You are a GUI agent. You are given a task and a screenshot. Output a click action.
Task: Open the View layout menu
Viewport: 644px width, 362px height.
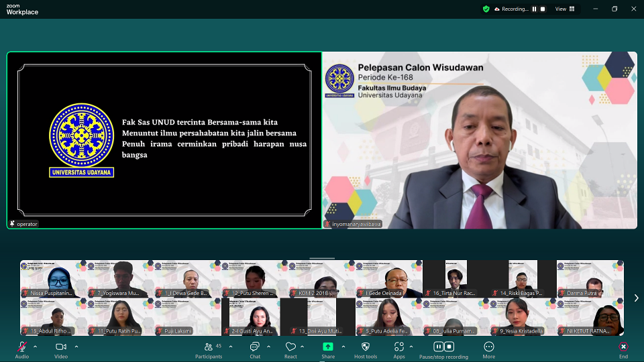565,9
